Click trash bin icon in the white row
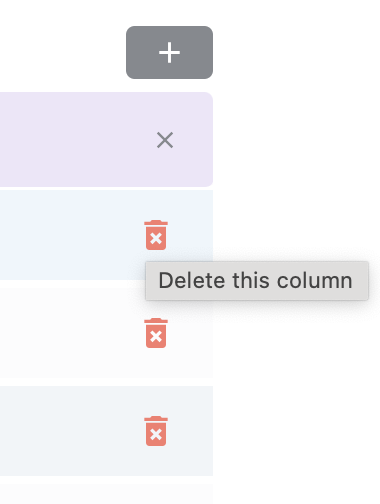The width and height of the screenshot is (380, 504). pos(156,333)
